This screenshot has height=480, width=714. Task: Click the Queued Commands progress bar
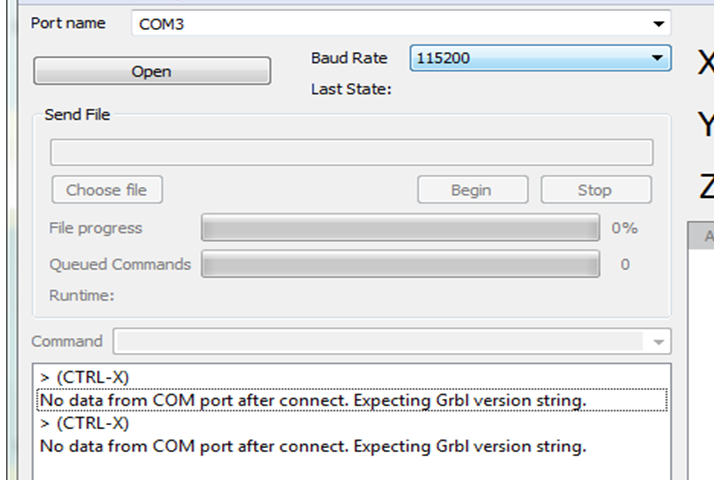pyautogui.click(x=400, y=265)
